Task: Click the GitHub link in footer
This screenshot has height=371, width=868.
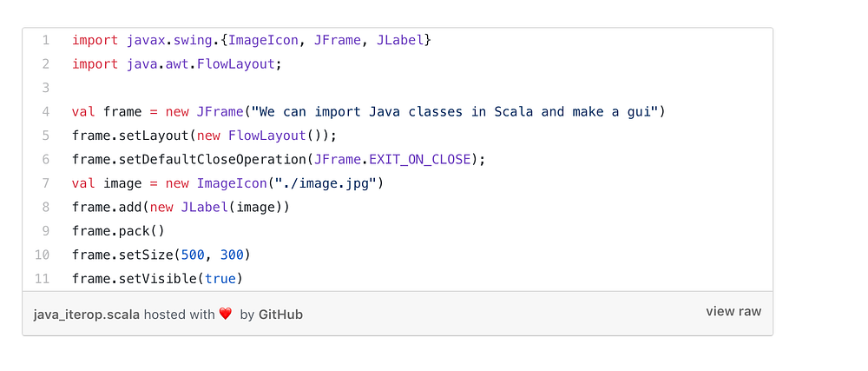Action: click(280, 315)
